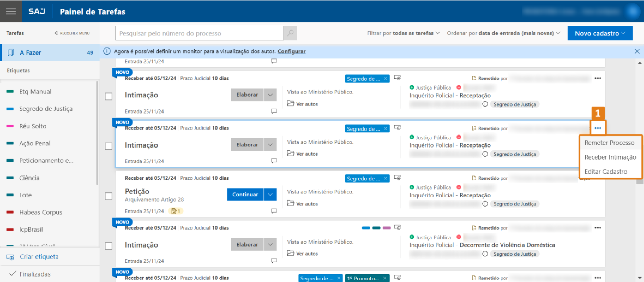Select "Receber Intimação" from the context menu
Viewport: 644px width, 282px height.
pos(610,157)
